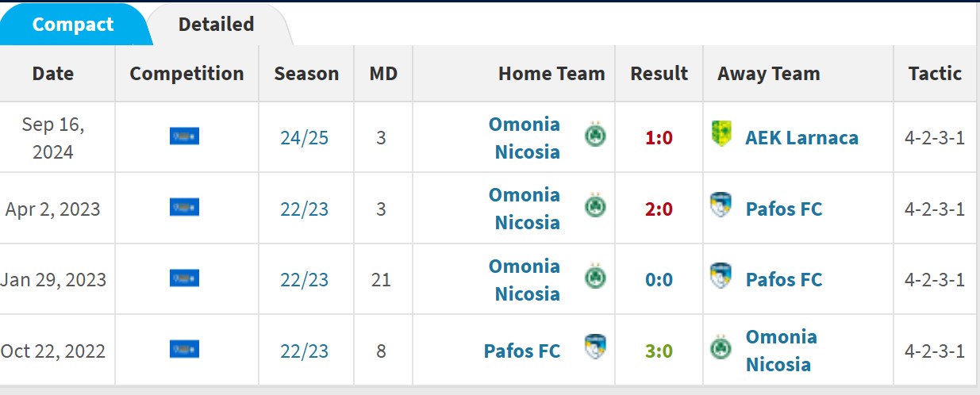
Task: Open the 24/25 season link
Action: [304, 138]
